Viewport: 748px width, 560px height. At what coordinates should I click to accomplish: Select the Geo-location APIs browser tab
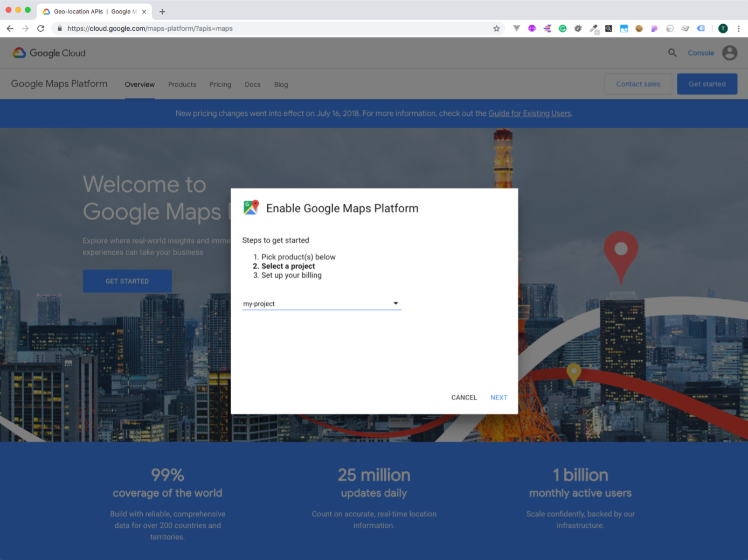[x=94, y=11]
